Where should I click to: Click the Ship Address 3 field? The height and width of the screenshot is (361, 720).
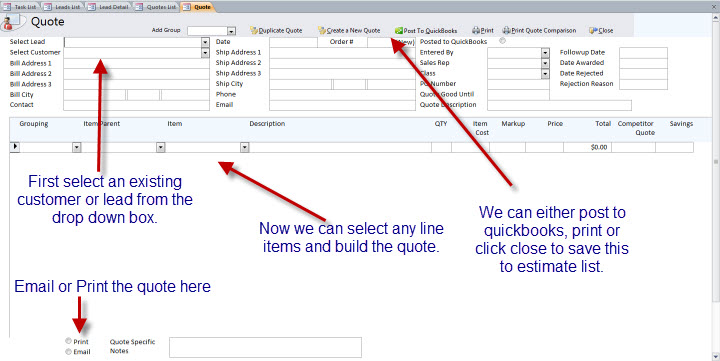tap(342, 73)
